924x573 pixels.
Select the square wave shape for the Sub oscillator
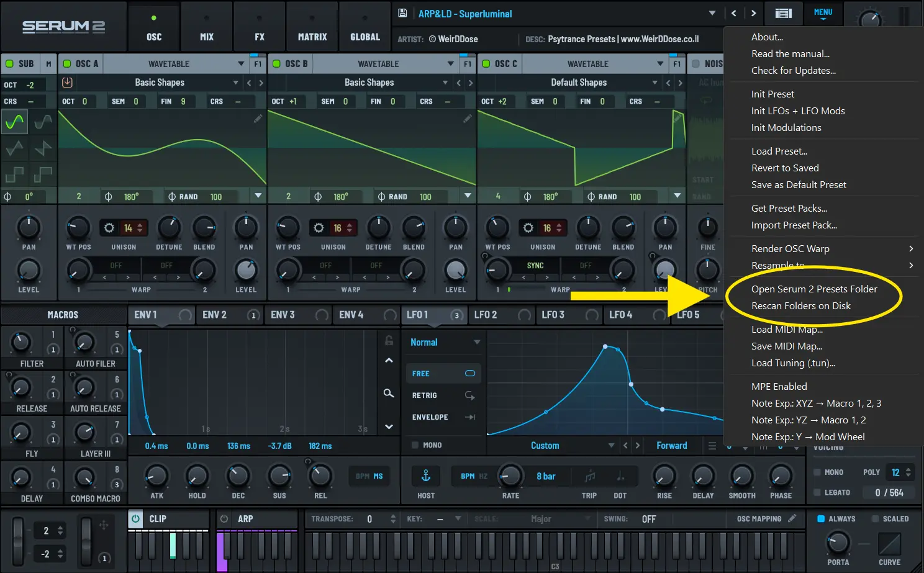14,174
